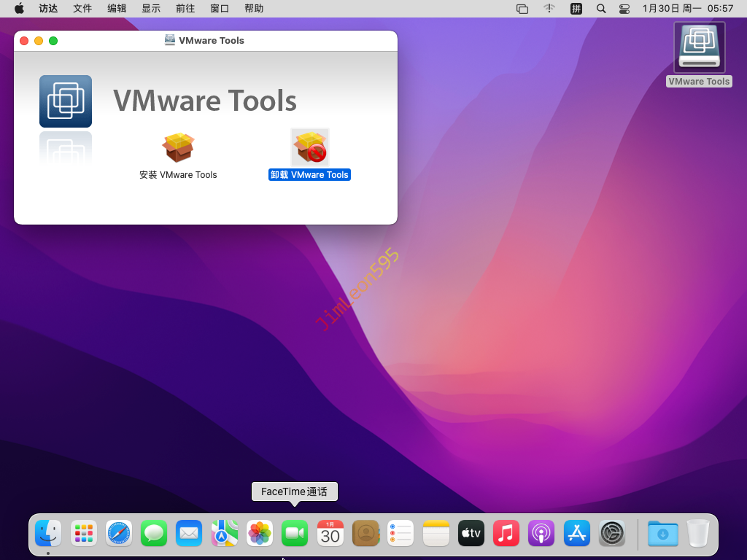Click the 卸载 VMware Tools label
This screenshot has width=747, height=560.
pos(309,175)
